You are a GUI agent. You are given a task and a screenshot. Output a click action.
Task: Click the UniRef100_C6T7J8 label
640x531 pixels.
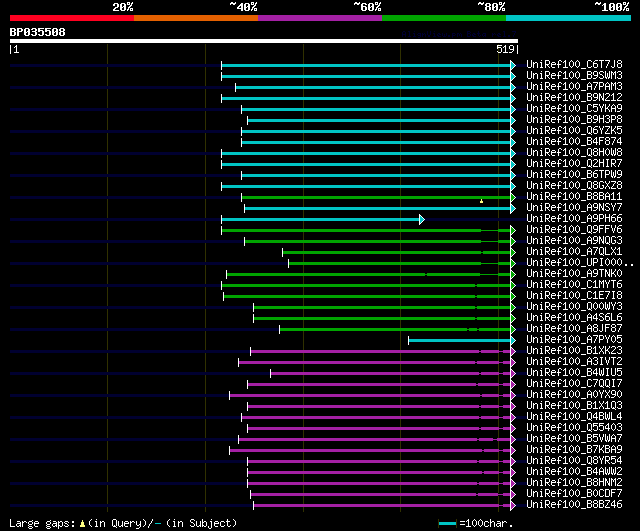(574, 64)
